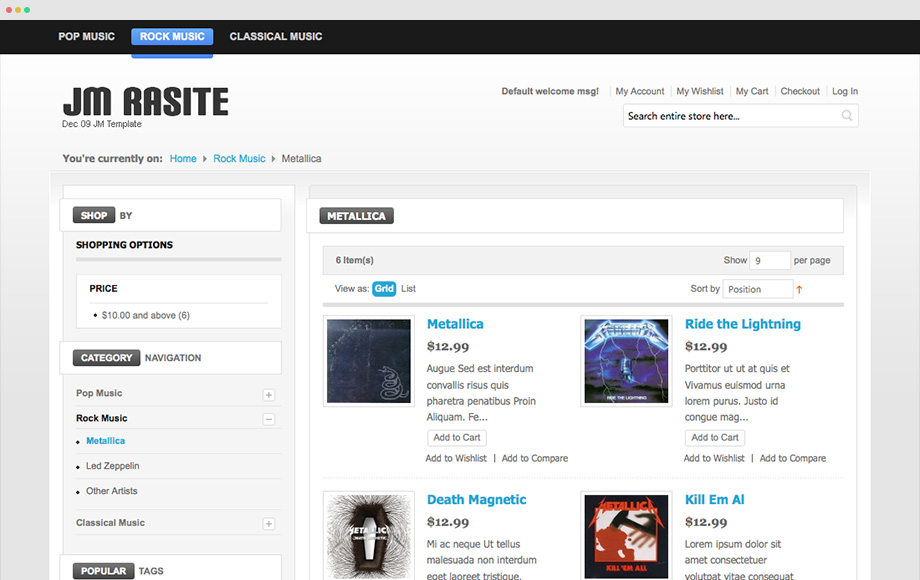Screen dimensions: 920x580
Task: Click the search magnifier icon
Action: (x=847, y=116)
